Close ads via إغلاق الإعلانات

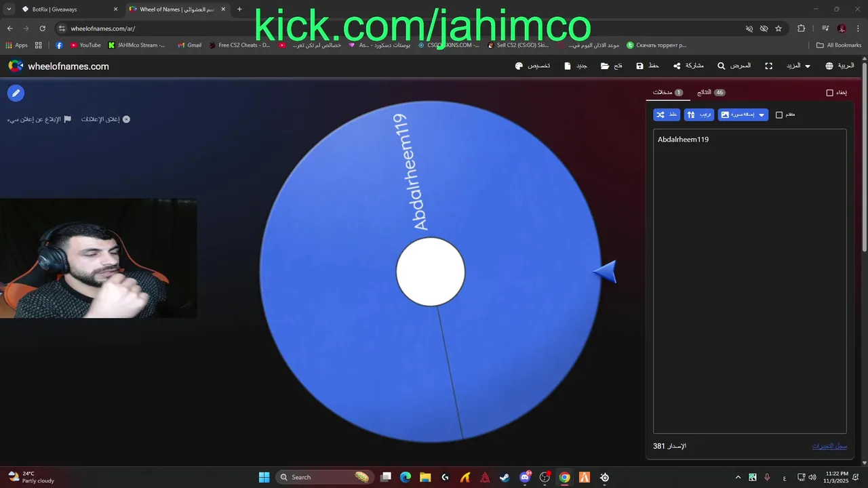click(x=106, y=119)
